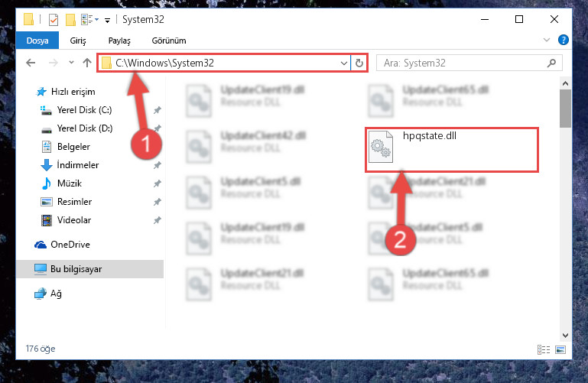Click the search magnifier icon

tap(551, 63)
